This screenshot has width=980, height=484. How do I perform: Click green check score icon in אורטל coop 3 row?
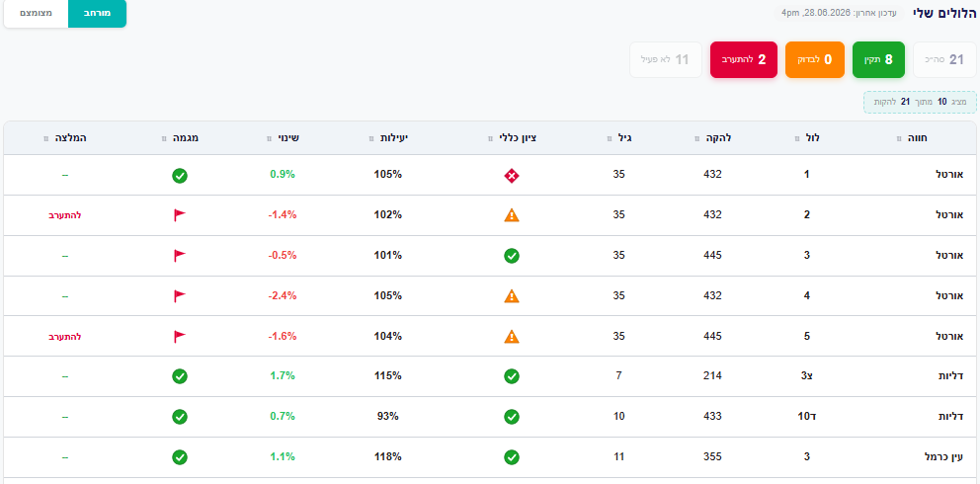point(512,256)
